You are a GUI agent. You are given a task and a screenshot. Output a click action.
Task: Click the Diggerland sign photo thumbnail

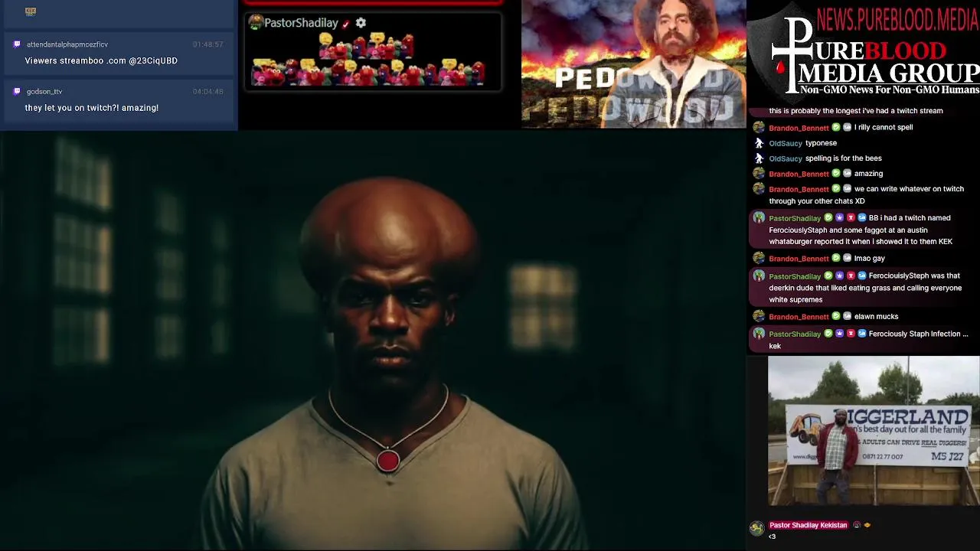point(874,431)
